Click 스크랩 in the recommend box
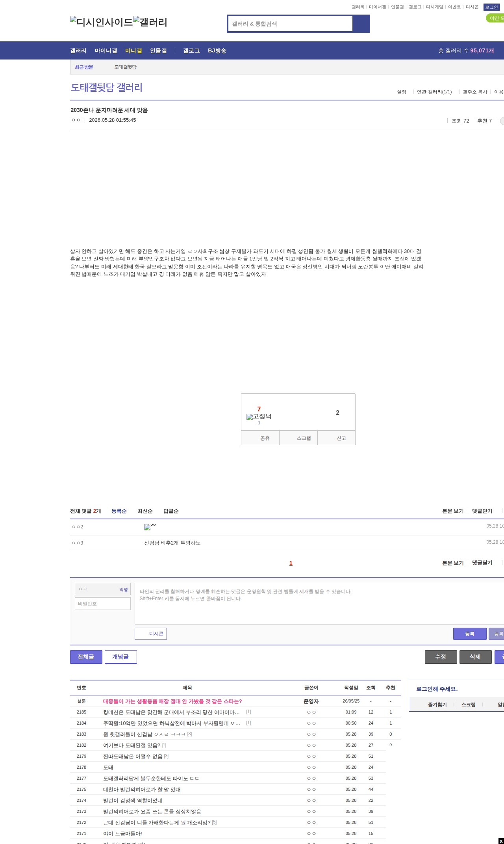504x844 pixels. (298, 438)
